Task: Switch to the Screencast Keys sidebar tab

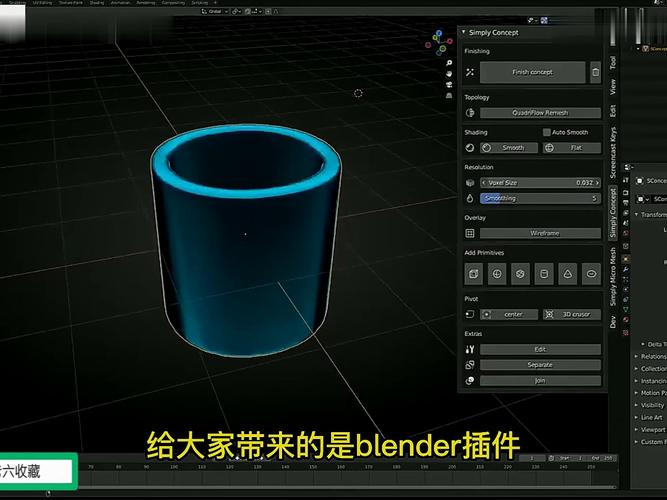Action: click(613, 152)
